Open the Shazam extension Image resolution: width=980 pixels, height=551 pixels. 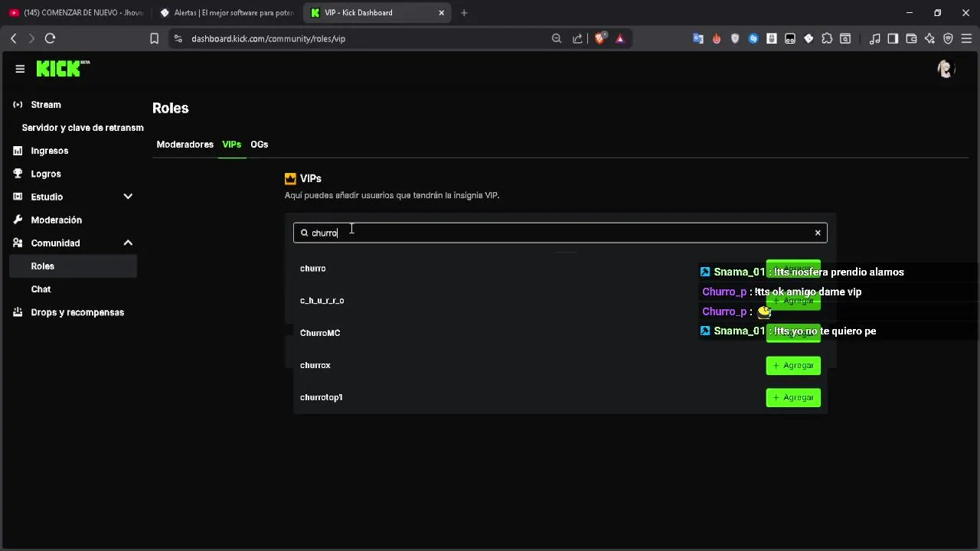coord(753,38)
